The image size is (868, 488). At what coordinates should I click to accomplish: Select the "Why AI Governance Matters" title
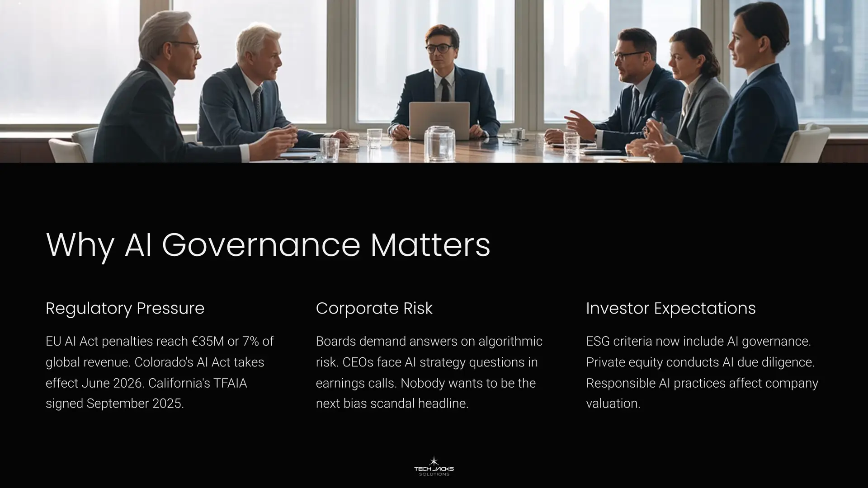[268, 245]
